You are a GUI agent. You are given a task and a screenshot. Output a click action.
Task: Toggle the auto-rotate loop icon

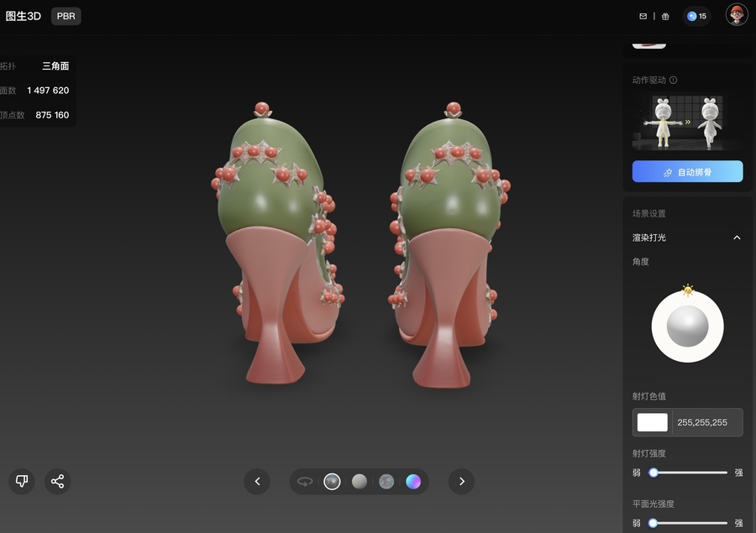[305, 481]
